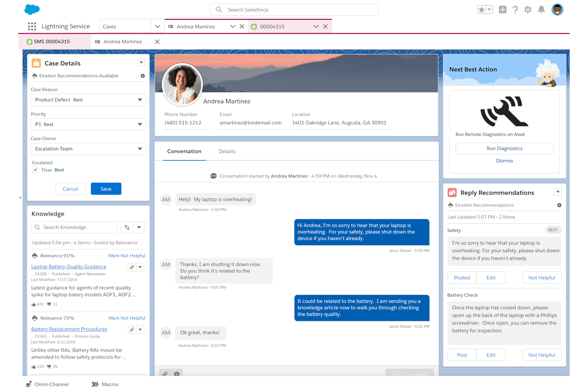
Task: Click the Save button in Case Details
Action: point(106,189)
